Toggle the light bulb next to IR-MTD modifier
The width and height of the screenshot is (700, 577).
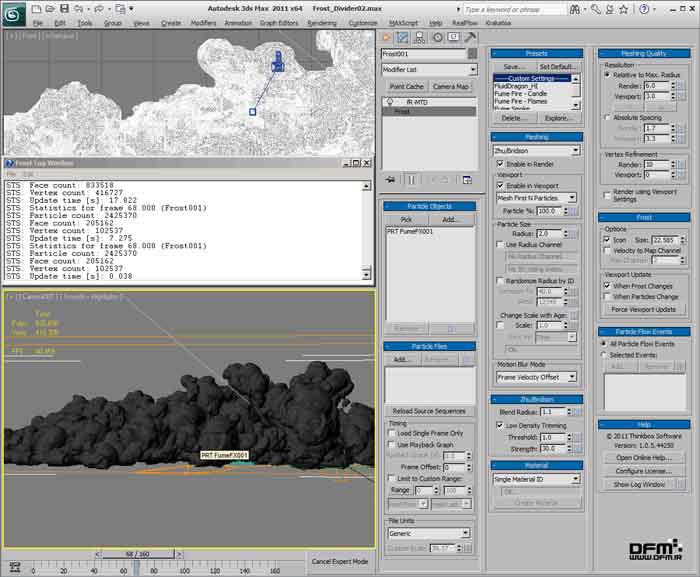click(x=390, y=102)
